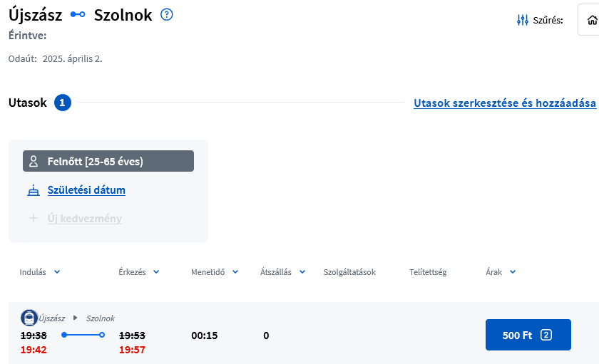Click the route connector icon in the title

(78, 15)
